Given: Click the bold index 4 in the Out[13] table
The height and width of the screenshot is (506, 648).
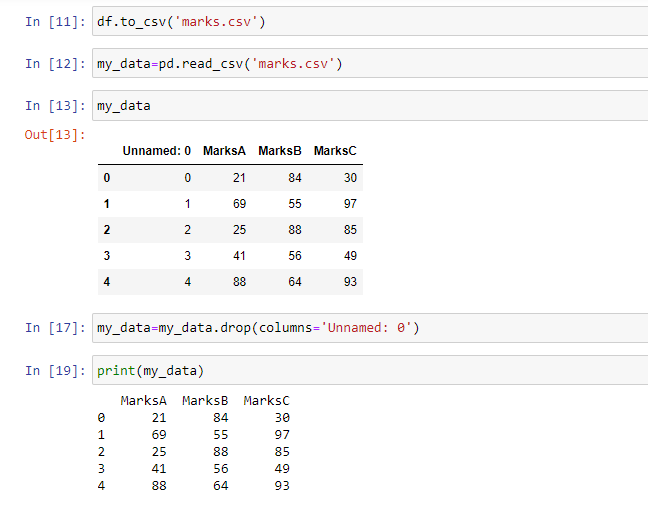Looking at the screenshot, I should (107, 282).
